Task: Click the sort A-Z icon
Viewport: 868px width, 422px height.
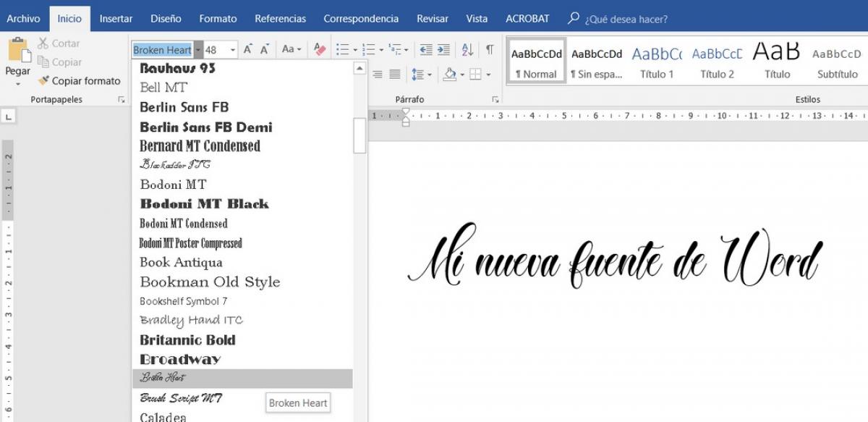Action: (x=467, y=49)
